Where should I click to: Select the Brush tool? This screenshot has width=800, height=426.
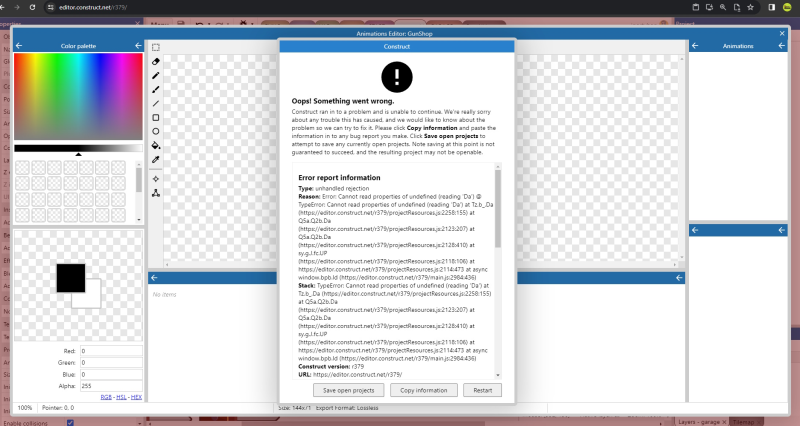[x=156, y=89]
